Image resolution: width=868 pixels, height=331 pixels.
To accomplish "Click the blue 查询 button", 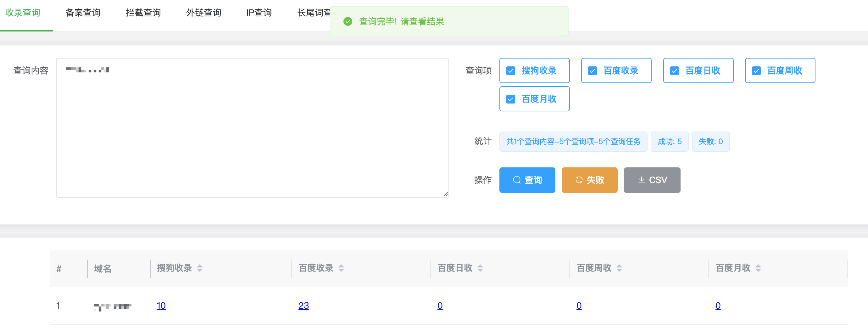I will click(x=527, y=180).
